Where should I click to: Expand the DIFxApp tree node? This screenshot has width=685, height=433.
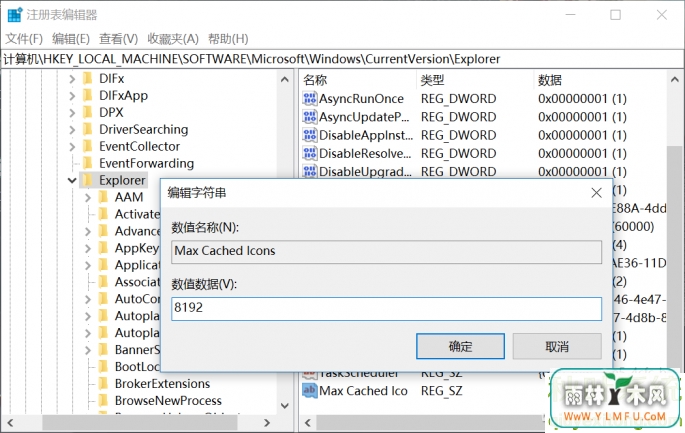72,96
